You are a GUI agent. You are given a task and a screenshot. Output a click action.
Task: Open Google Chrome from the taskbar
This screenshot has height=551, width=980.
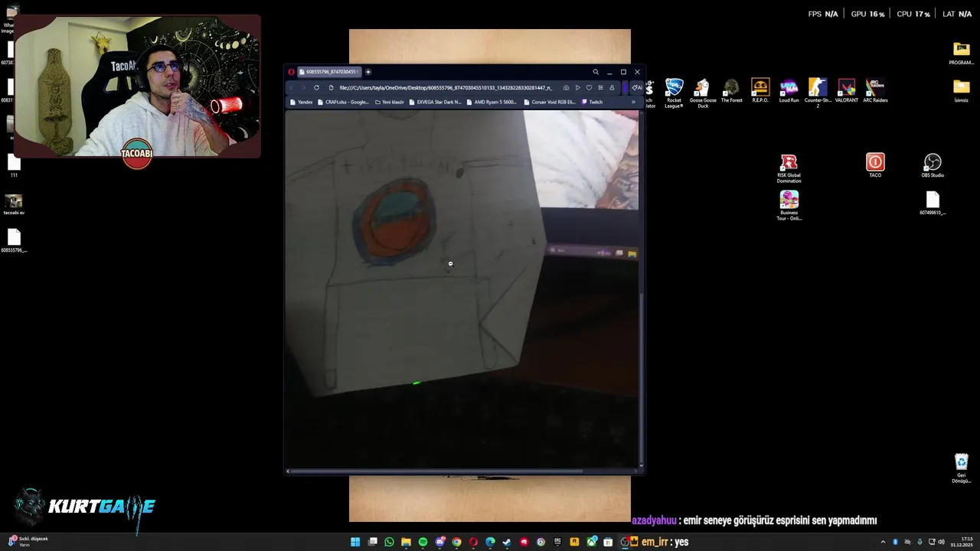click(x=456, y=542)
